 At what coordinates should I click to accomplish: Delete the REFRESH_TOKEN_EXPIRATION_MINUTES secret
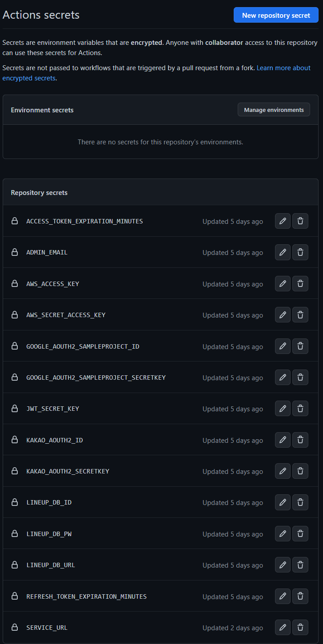click(300, 596)
